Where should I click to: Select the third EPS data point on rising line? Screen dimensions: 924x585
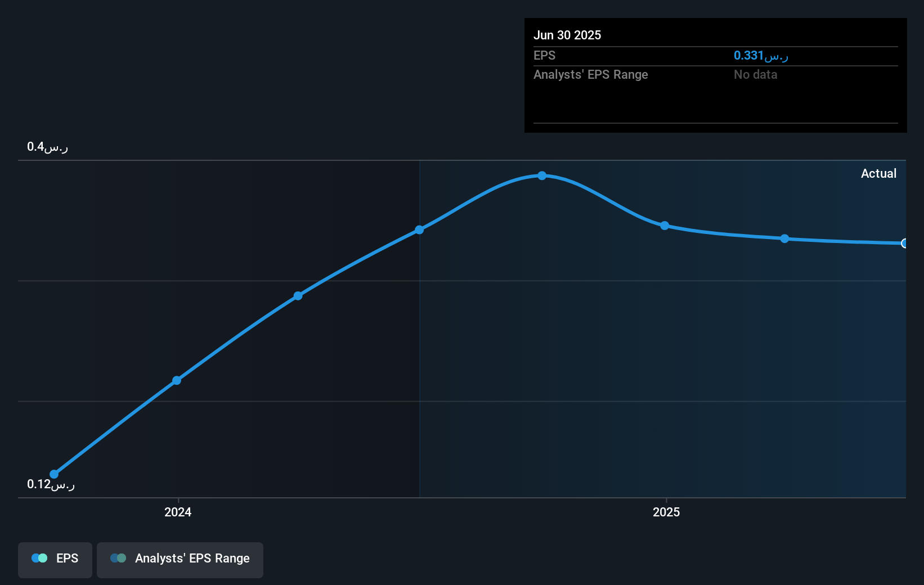point(298,296)
